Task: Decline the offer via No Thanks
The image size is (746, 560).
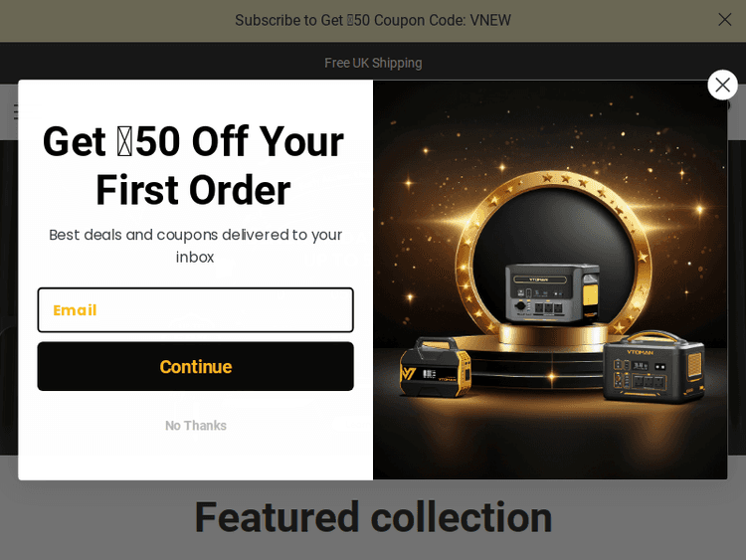Action: pos(196,426)
